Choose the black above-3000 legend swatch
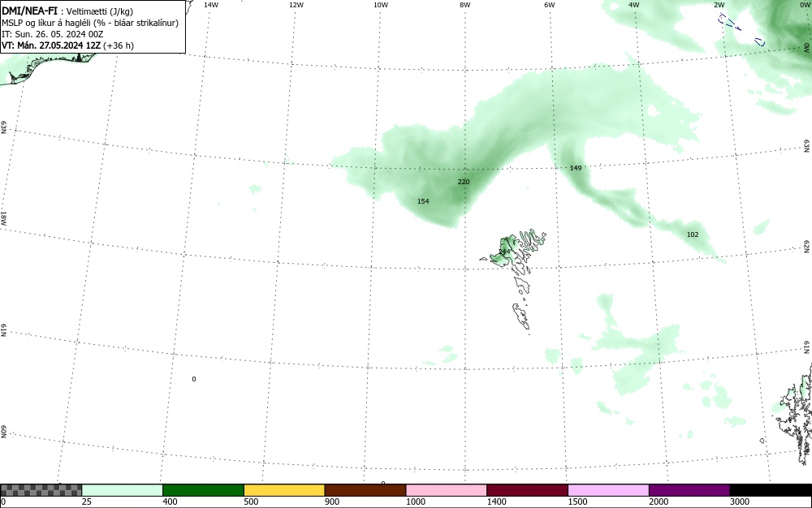This screenshot has height=508, width=812. (x=771, y=490)
